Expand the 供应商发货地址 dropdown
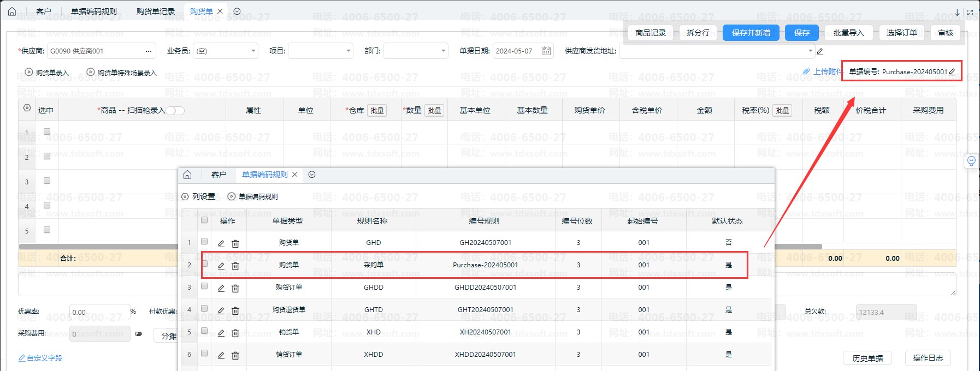The height and width of the screenshot is (371, 980). pyautogui.click(x=810, y=51)
